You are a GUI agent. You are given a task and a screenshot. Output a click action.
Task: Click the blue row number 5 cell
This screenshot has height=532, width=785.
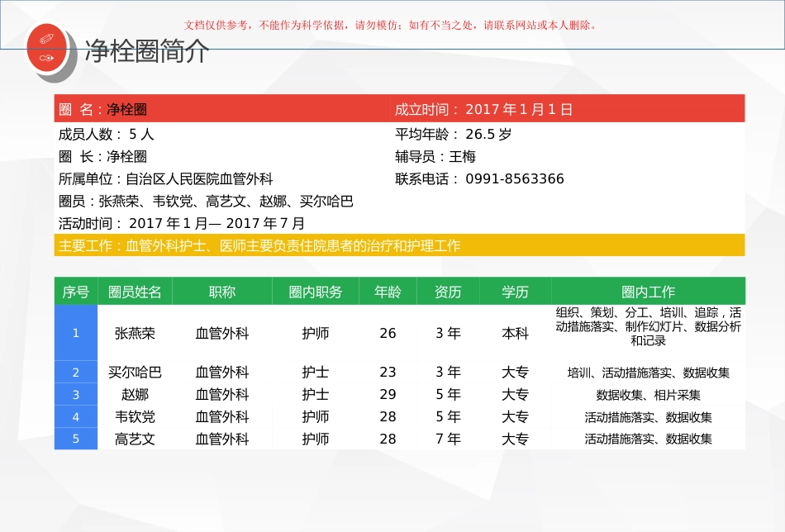tap(75, 439)
